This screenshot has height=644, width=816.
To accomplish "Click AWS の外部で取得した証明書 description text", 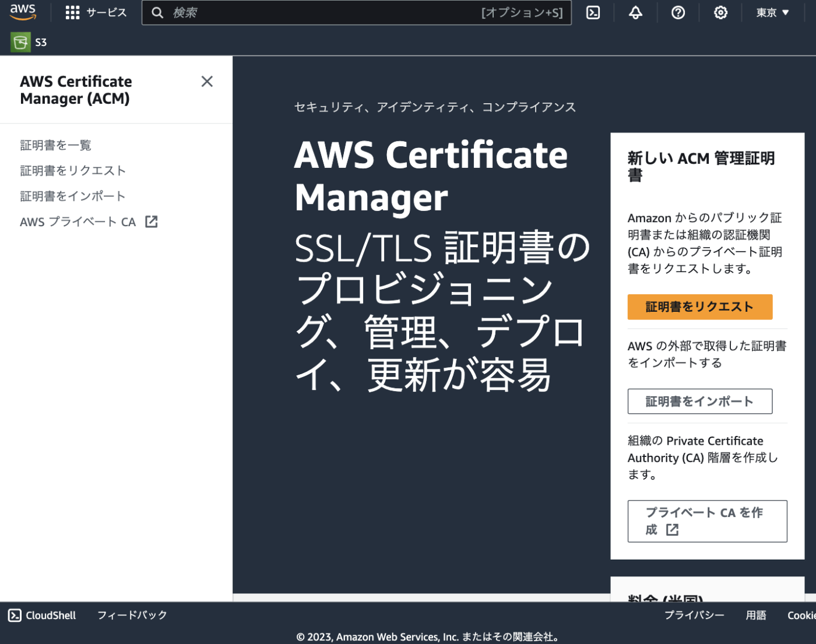I will [x=707, y=354].
